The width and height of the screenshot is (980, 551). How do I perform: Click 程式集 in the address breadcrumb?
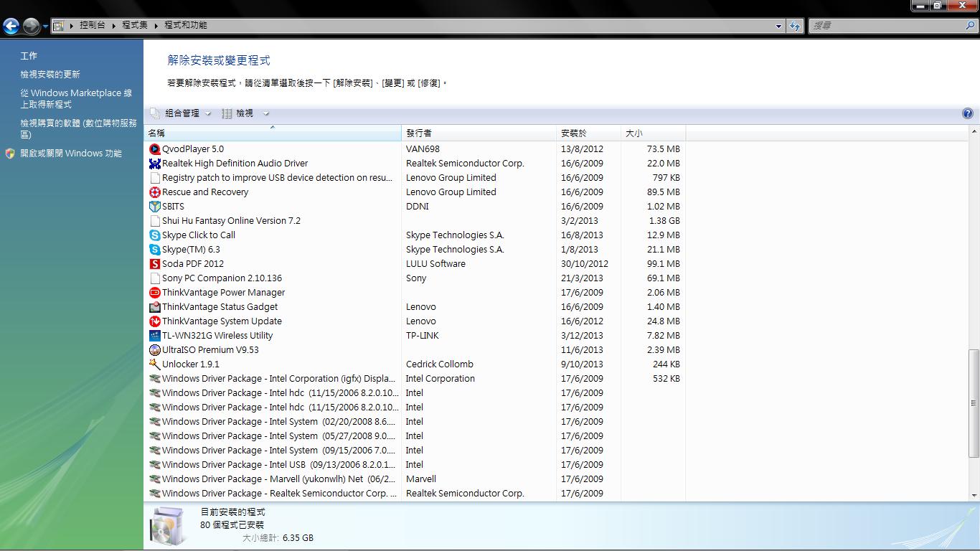pyautogui.click(x=135, y=25)
